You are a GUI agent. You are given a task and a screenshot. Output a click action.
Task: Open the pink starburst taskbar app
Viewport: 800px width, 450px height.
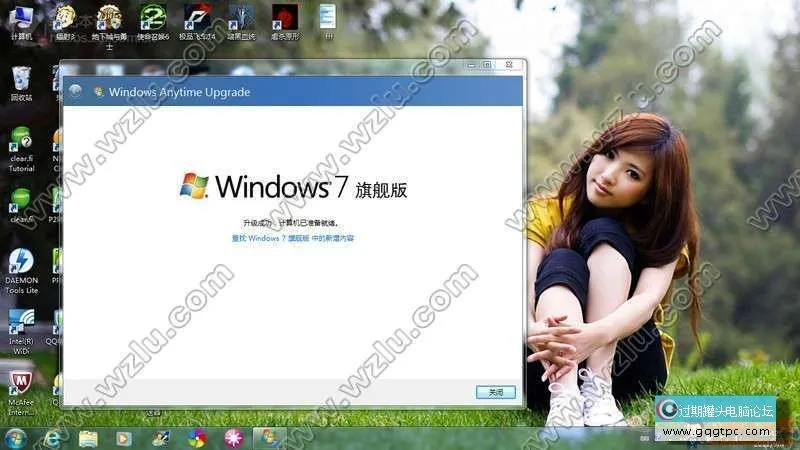pos(234,438)
